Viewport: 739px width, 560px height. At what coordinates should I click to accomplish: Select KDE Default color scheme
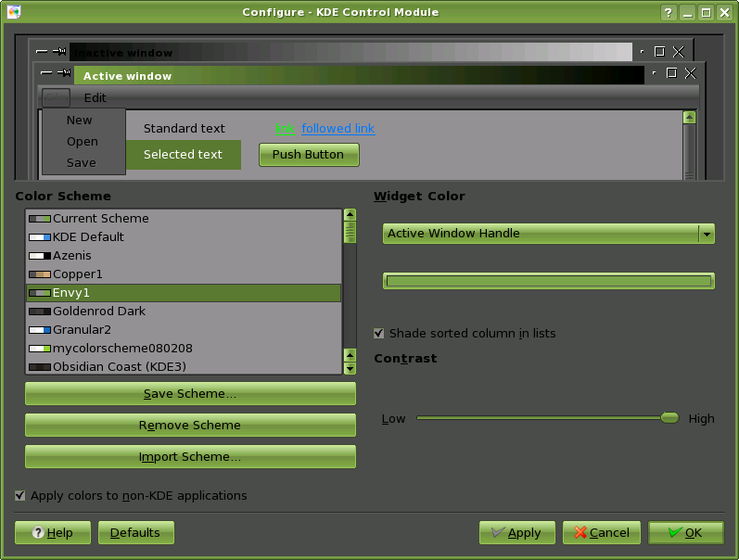(184, 237)
